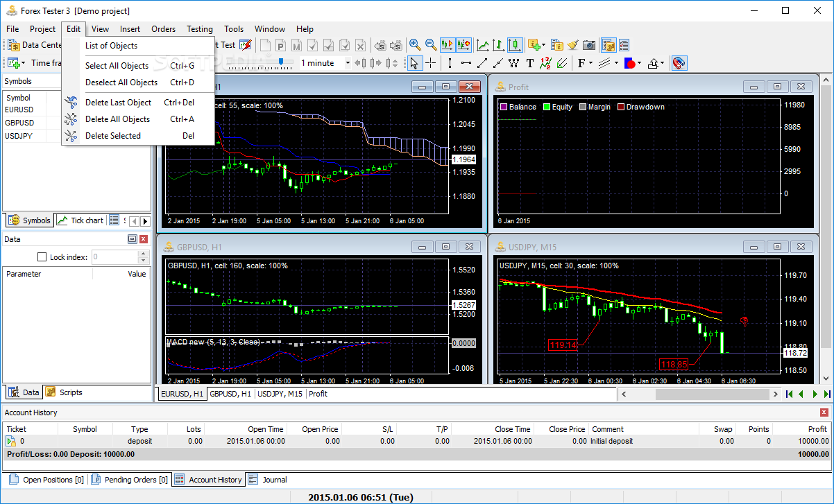Select the 123 numbered pattern tool
The width and height of the screenshot is (834, 504).
click(x=545, y=63)
